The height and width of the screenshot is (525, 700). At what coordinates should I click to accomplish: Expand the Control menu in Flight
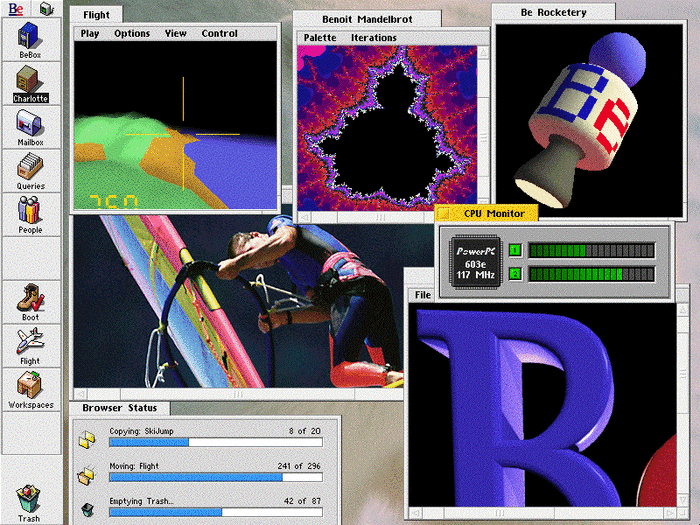[x=219, y=34]
